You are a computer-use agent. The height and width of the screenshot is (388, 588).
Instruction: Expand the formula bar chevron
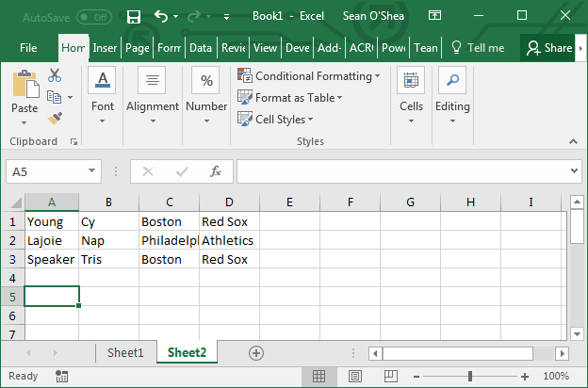tap(574, 171)
